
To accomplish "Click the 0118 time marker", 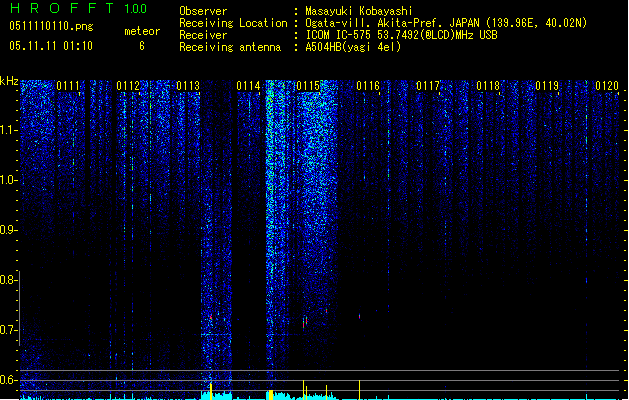I will [x=488, y=86].
